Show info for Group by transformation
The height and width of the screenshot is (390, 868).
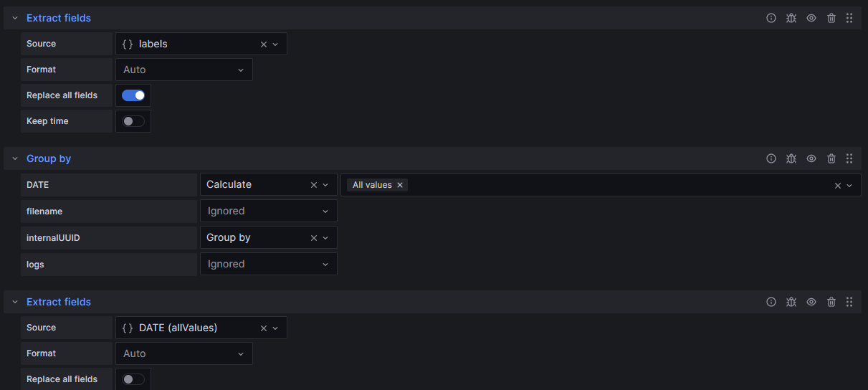771,158
